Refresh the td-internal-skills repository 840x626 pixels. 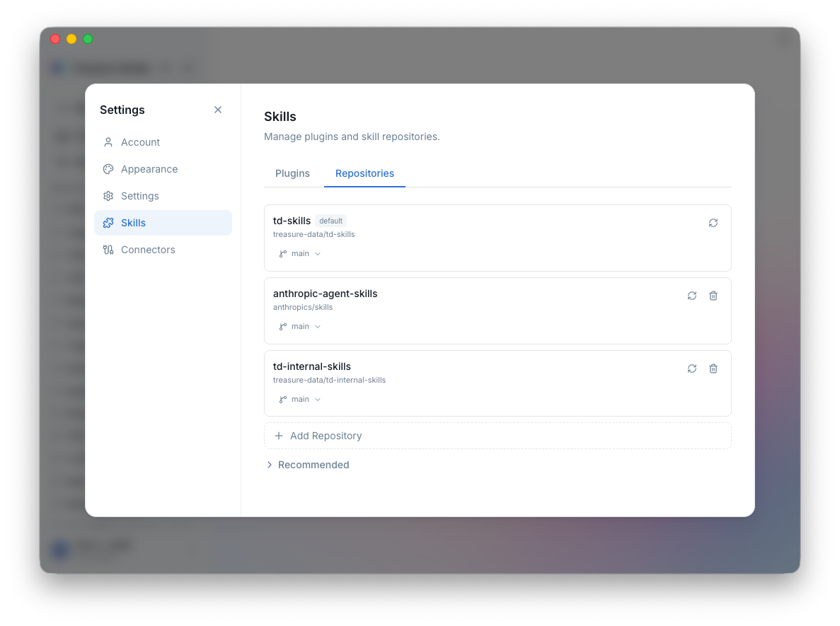tap(691, 369)
